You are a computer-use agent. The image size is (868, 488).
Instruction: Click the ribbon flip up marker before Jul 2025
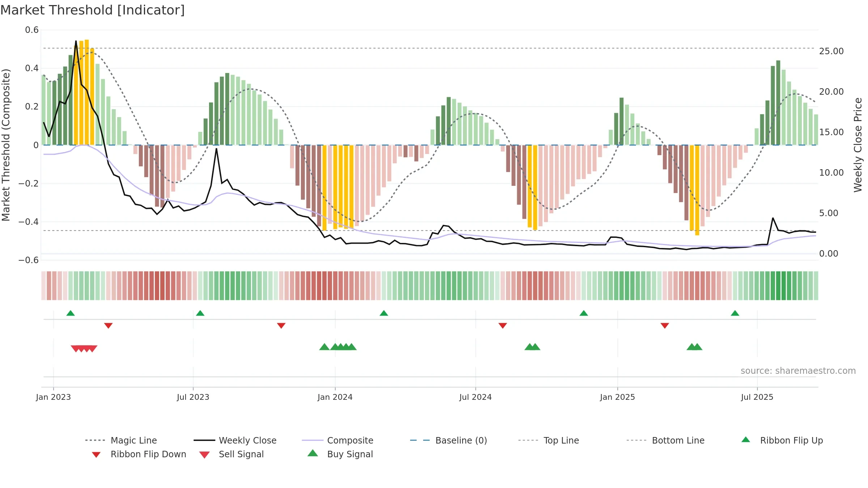pos(735,313)
